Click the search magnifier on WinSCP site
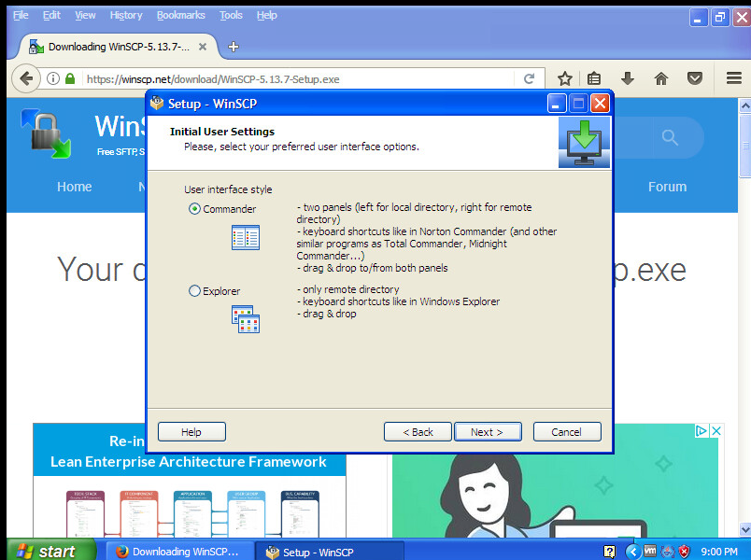This screenshot has width=751, height=560. click(670, 138)
